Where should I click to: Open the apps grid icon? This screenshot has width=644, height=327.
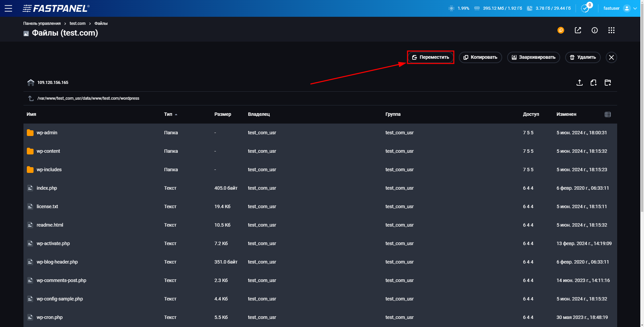[611, 30]
